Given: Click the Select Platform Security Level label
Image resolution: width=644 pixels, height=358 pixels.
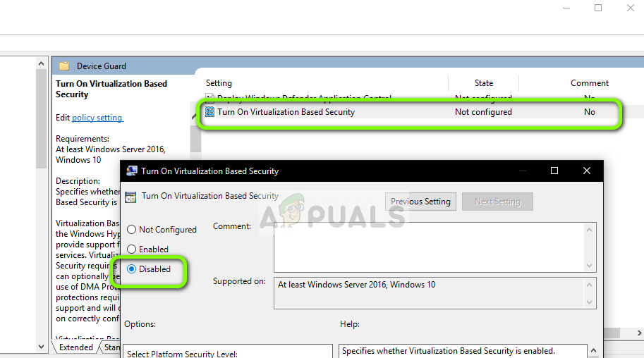Looking at the screenshot, I should (183, 354).
